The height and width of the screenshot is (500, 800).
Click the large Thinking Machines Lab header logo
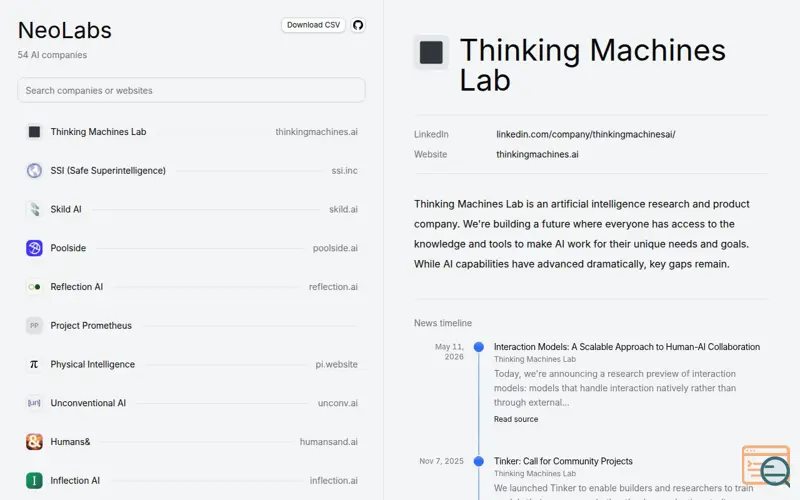point(431,53)
